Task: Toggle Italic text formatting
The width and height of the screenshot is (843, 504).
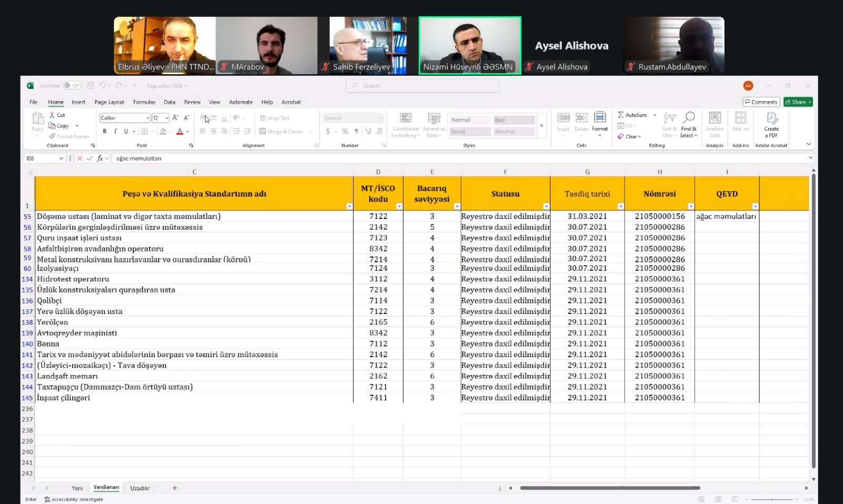Action: point(115,131)
